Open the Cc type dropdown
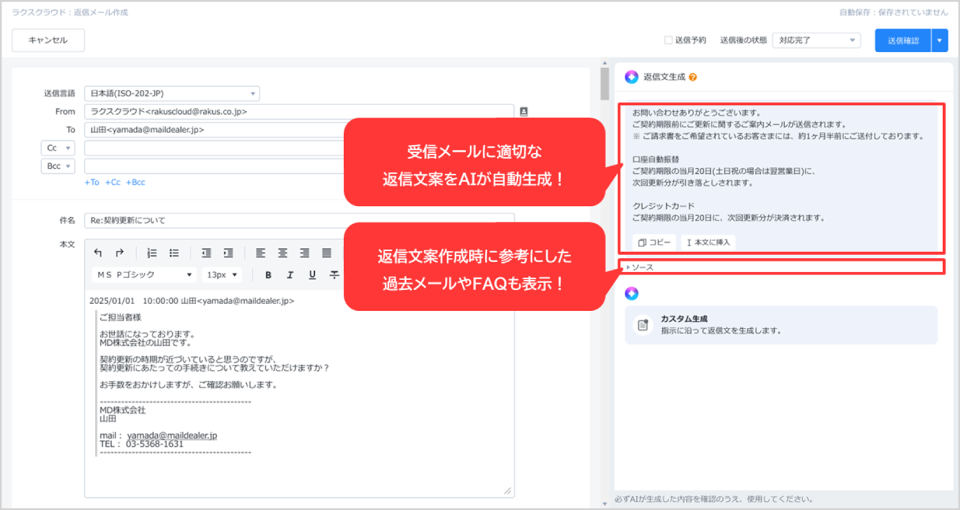 (58, 148)
